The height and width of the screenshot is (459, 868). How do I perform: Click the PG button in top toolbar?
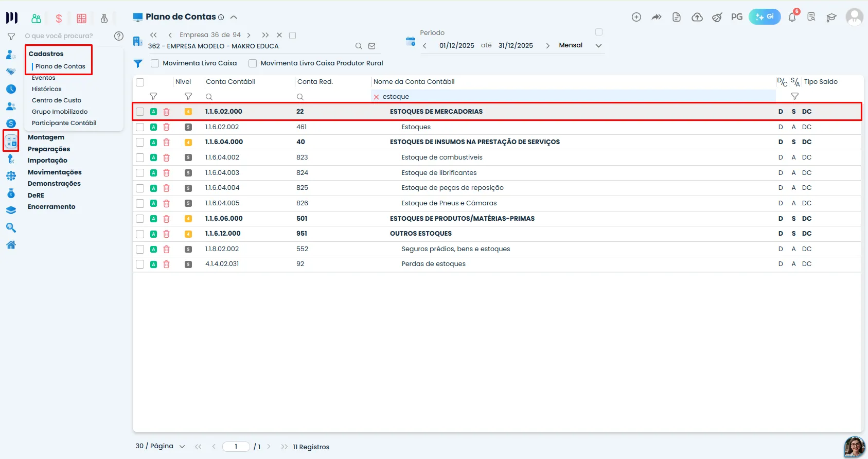[737, 17]
